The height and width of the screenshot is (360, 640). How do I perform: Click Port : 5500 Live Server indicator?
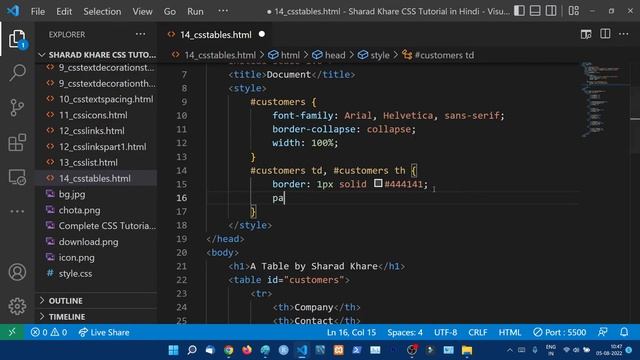coord(560,332)
